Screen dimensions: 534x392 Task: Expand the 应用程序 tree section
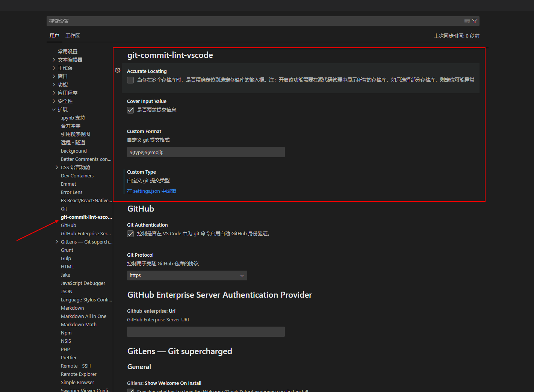(54, 93)
